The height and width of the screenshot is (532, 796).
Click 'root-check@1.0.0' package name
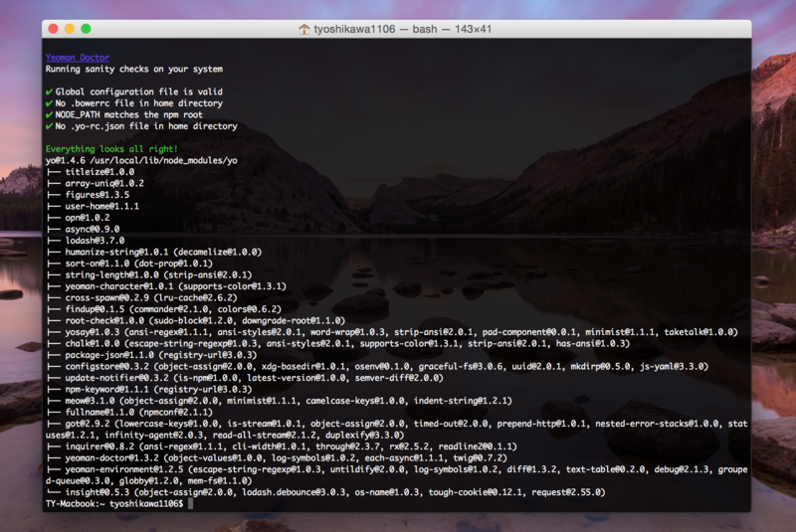pos(104,320)
